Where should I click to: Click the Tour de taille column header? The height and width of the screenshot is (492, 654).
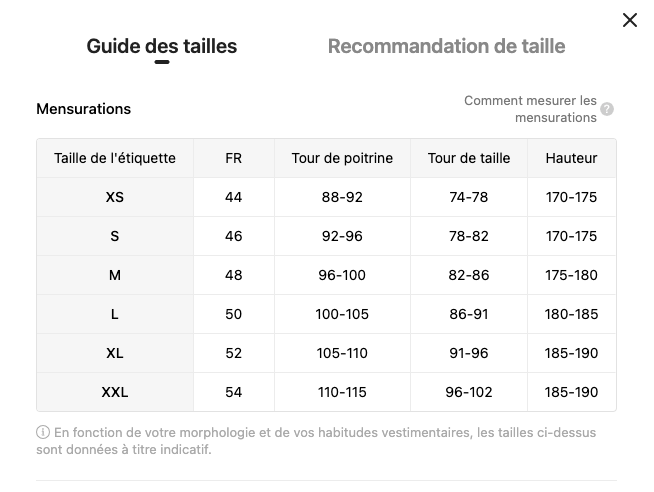(469, 158)
